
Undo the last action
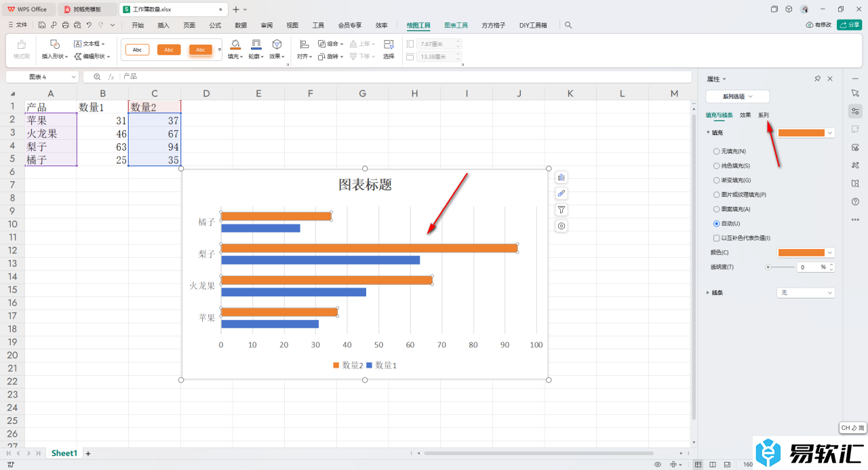pos(88,25)
